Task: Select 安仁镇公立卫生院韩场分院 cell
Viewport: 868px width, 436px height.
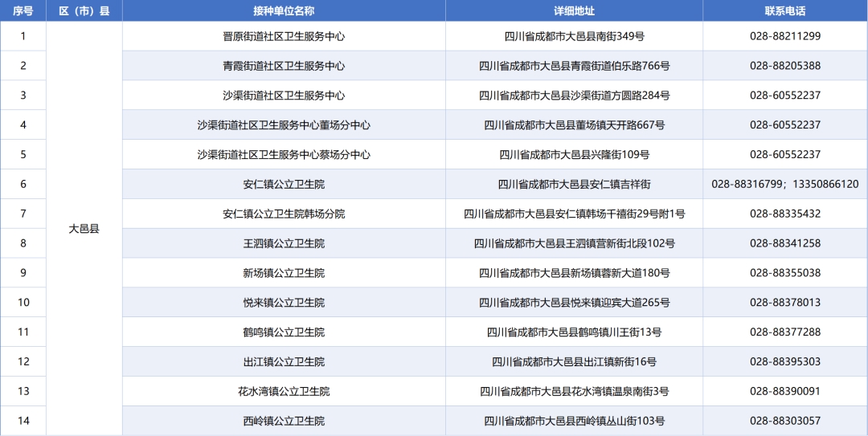Action: [284, 214]
